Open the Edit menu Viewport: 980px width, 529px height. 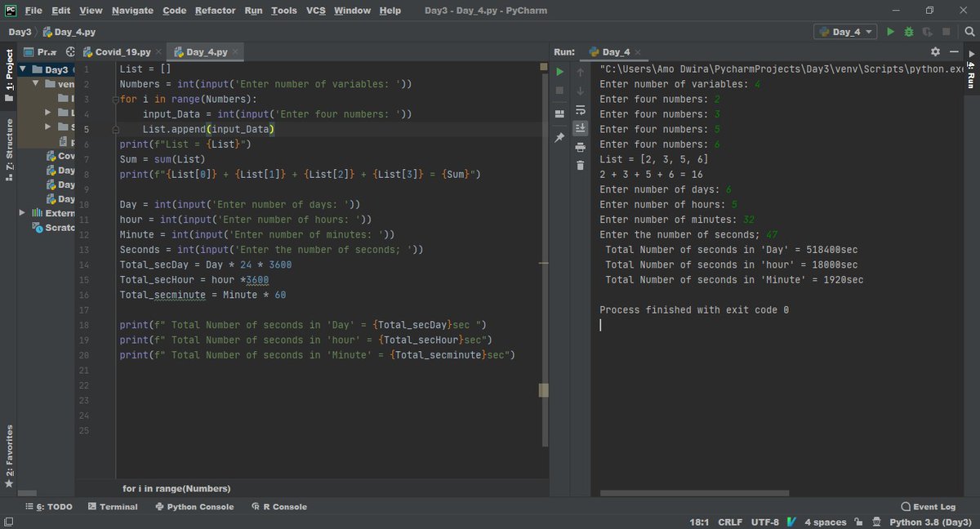coord(60,11)
